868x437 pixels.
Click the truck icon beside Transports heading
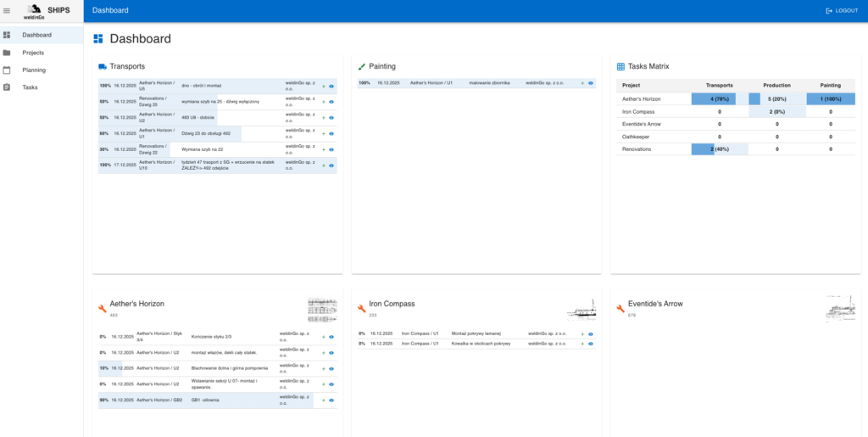click(x=103, y=66)
